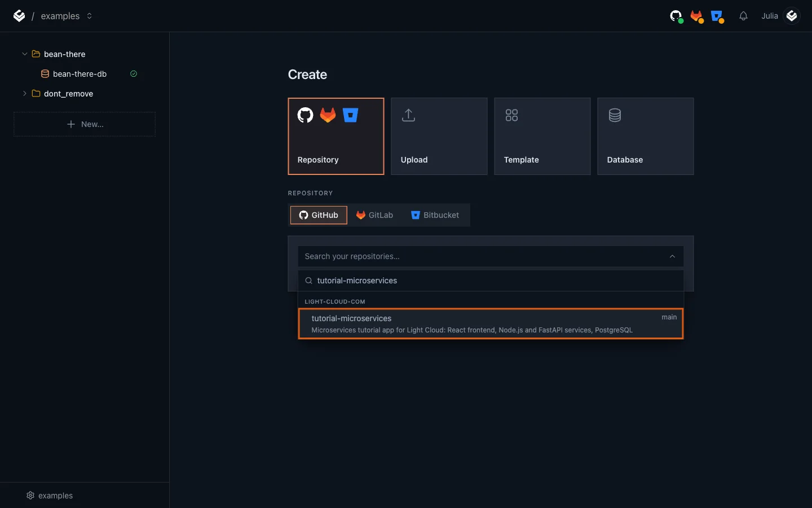Open GitHub connection status icon in header
Viewport: 812px width, 508px height.
(x=676, y=16)
